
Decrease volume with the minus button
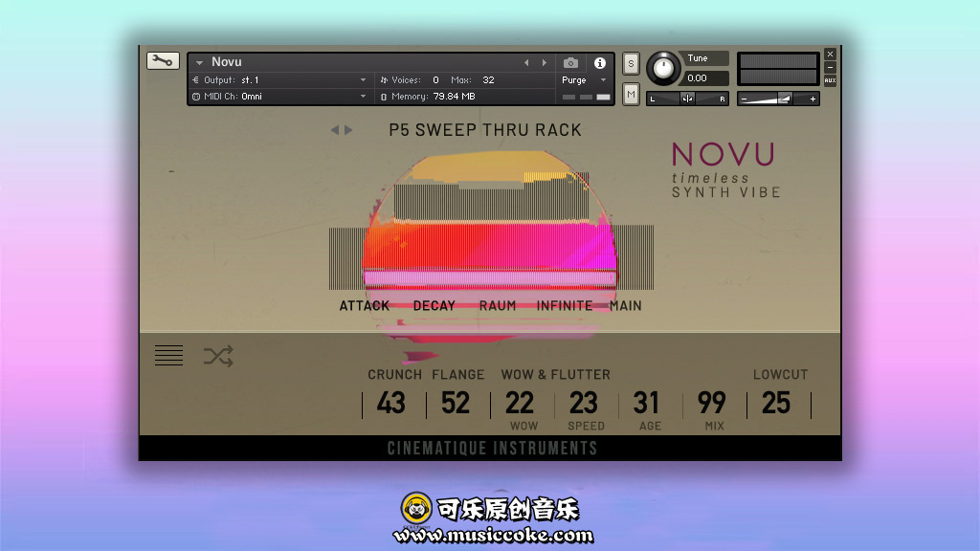pos(745,99)
